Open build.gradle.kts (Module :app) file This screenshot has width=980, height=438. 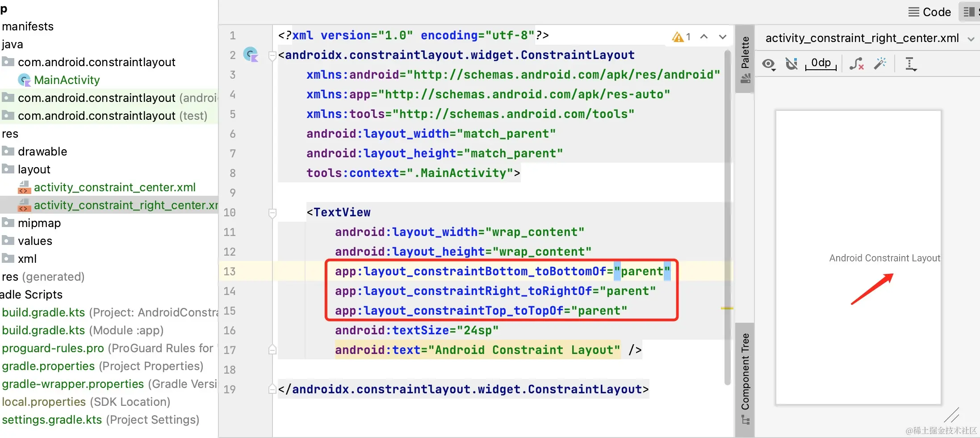(x=83, y=330)
